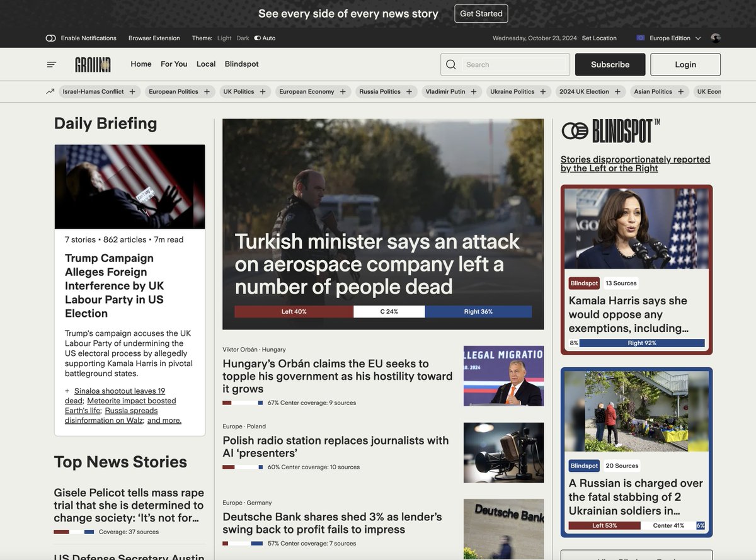Click the Subscribe button
Screen dimensions: 756x560
609,64
